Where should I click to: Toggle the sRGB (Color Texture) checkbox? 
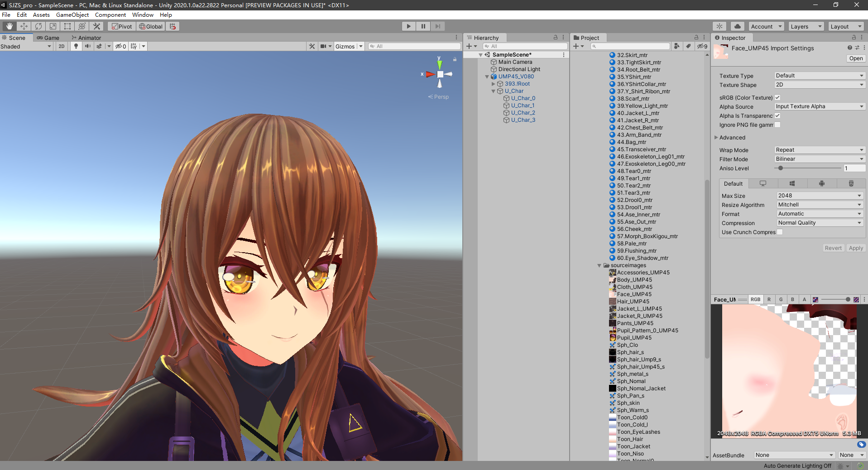[777, 97]
